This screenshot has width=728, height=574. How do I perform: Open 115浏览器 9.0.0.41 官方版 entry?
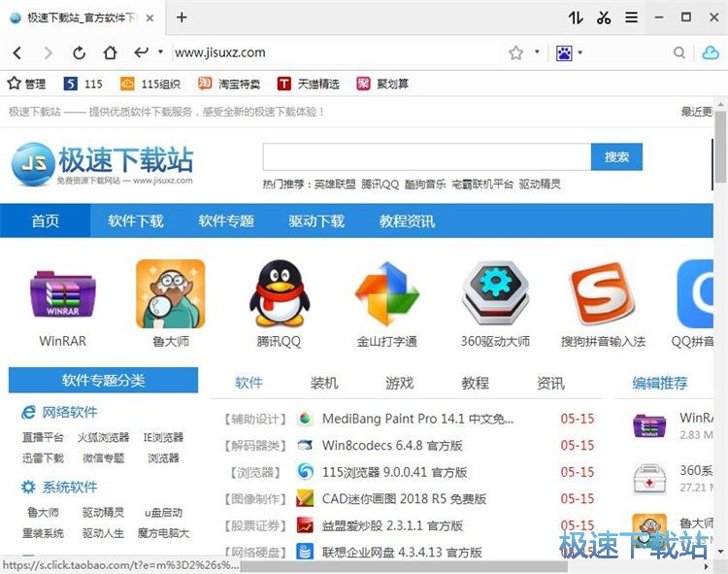click(394, 472)
